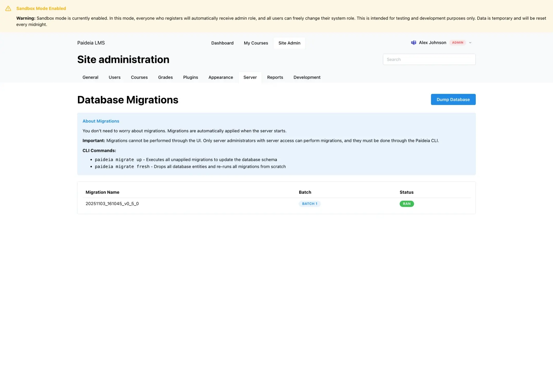
Task: Click the Paideia LMS logo link
Action: [91, 43]
